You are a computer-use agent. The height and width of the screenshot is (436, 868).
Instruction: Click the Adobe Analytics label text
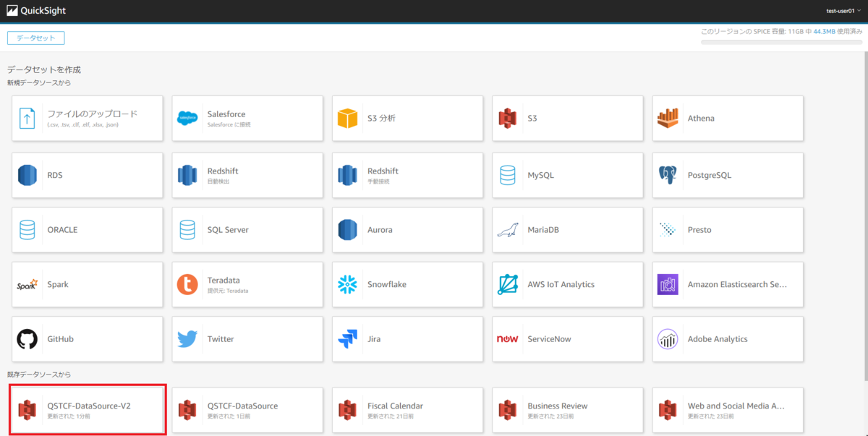[x=718, y=338]
